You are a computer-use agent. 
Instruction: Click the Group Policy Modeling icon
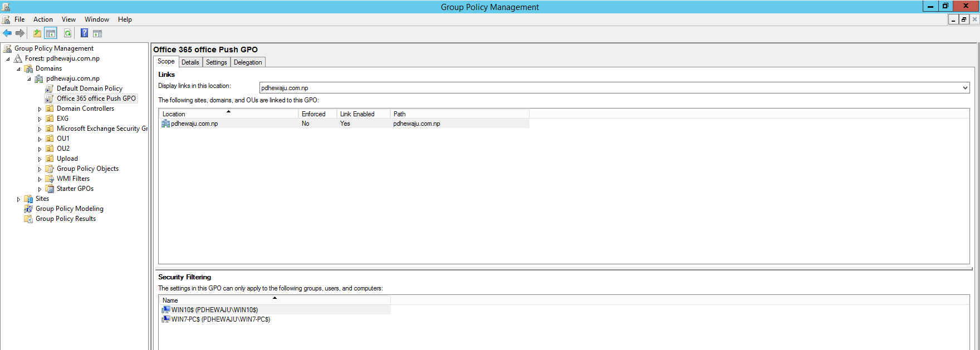click(x=28, y=209)
